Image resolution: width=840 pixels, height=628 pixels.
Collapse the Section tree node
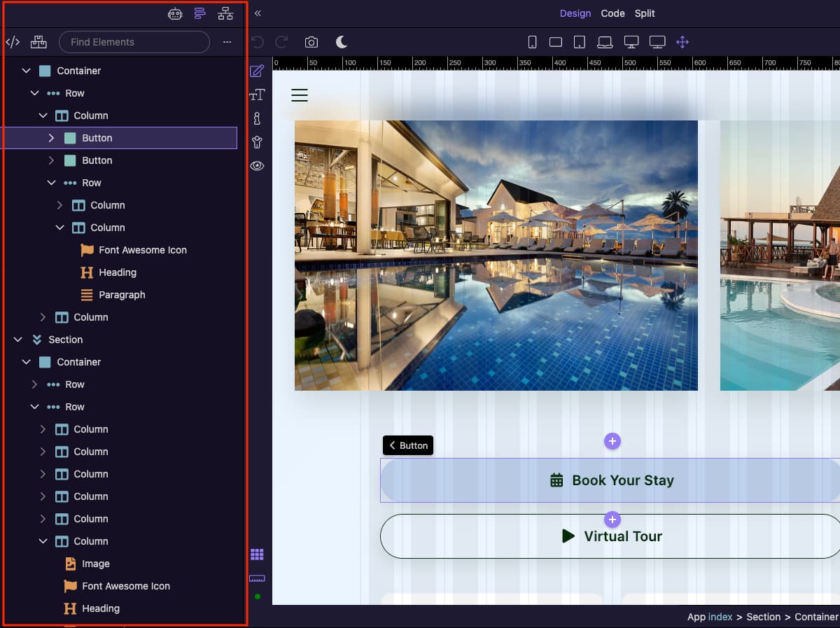(x=18, y=340)
